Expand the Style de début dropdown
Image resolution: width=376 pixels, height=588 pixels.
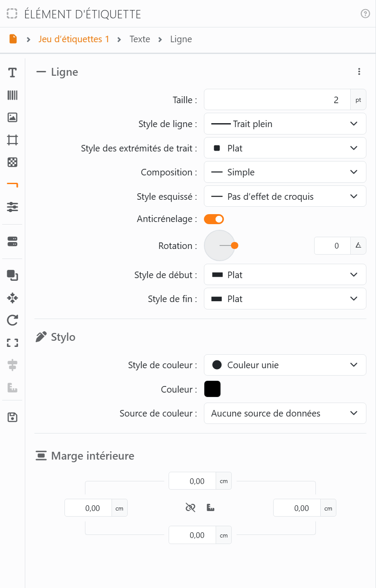click(285, 275)
